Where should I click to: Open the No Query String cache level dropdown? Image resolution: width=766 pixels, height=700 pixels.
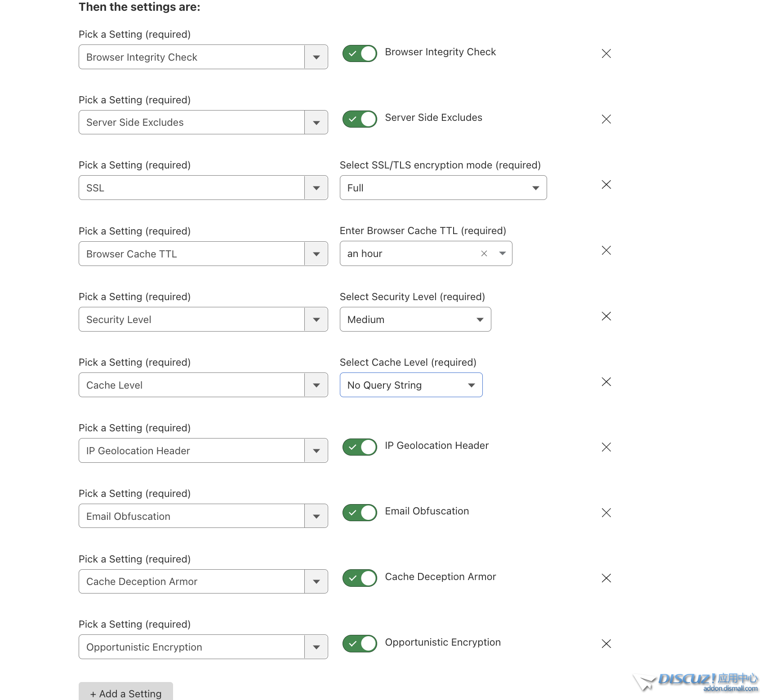[x=411, y=385]
